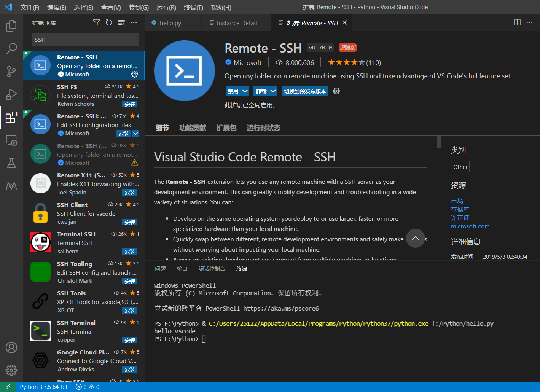Screen dimensions: 540x392
Task: Switch to Debug Console (调试控制台) tab
Action: pyautogui.click(x=212, y=269)
